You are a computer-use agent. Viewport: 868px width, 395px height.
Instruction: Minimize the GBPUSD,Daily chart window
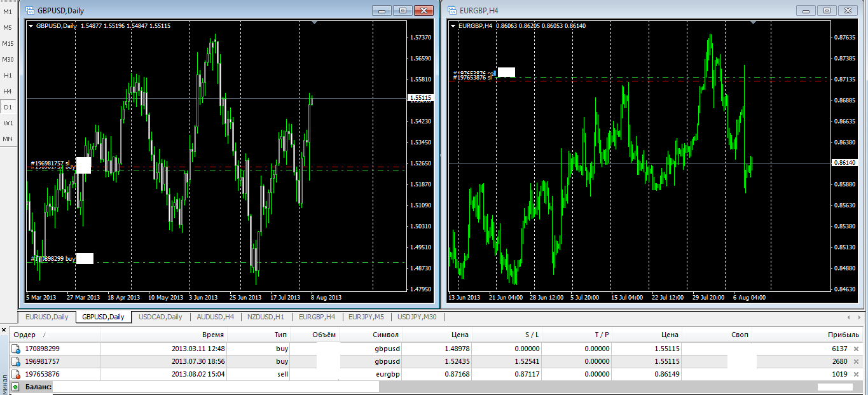382,10
